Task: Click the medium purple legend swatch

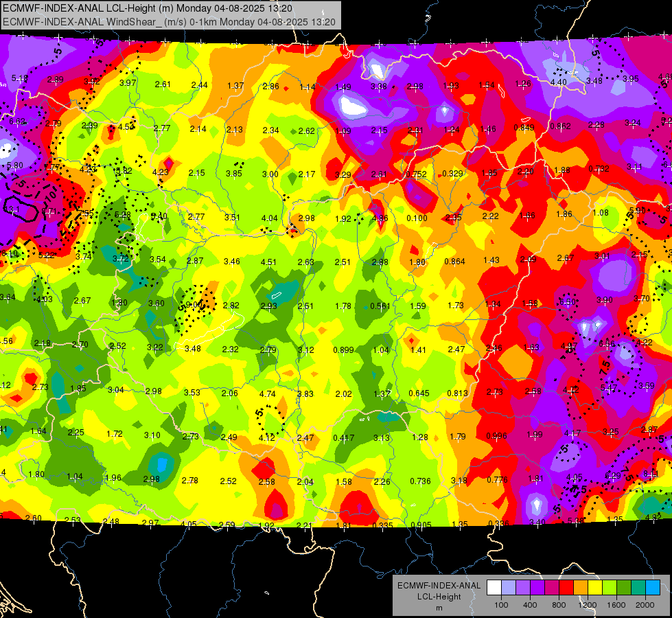Action: [x=523, y=588]
